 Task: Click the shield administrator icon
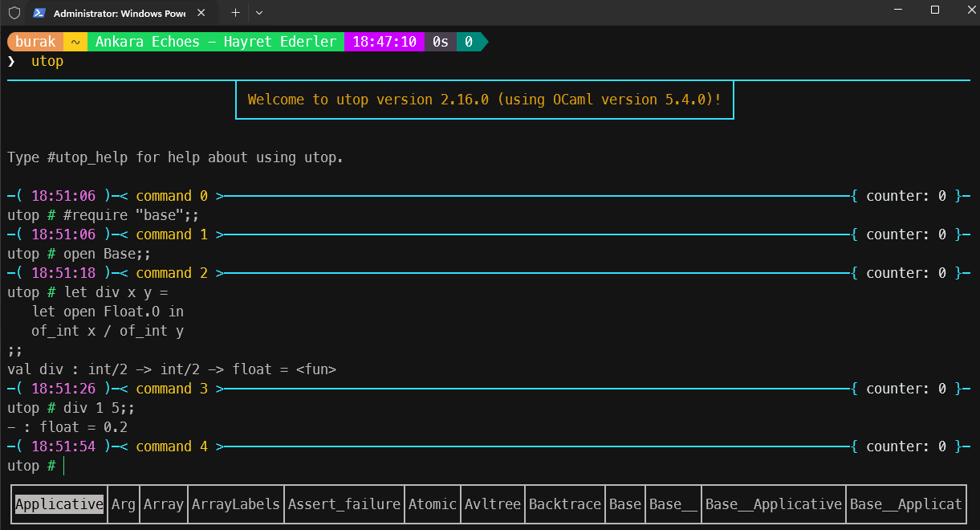click(14, 13)
